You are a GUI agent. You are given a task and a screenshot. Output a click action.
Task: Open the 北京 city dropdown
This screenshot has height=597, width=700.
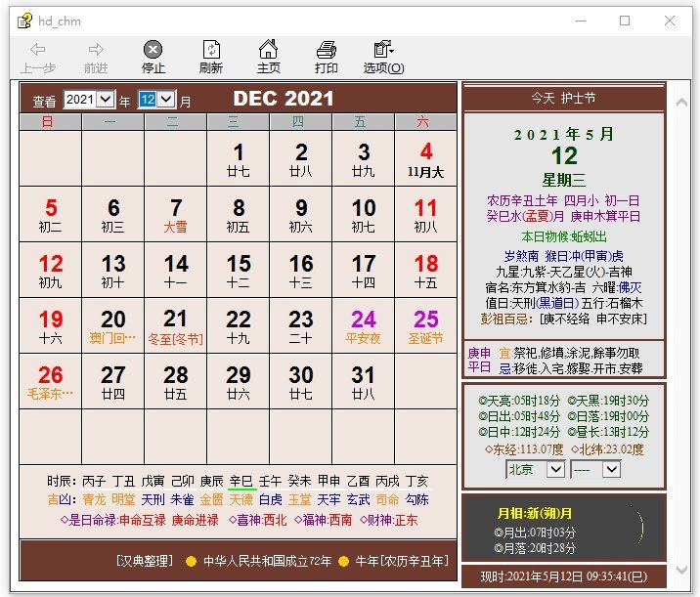click(x=556, y=469)
